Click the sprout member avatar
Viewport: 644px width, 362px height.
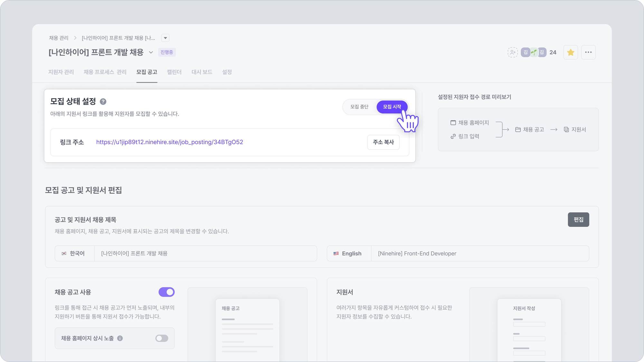coord(534,52)
